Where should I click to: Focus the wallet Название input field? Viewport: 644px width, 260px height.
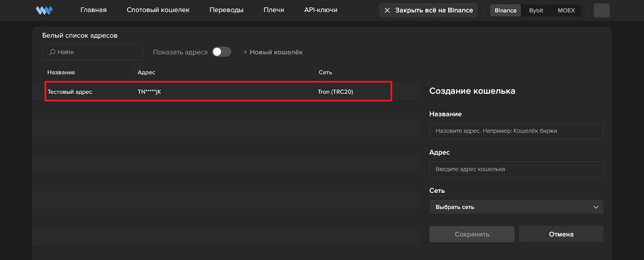click(516, 131)
